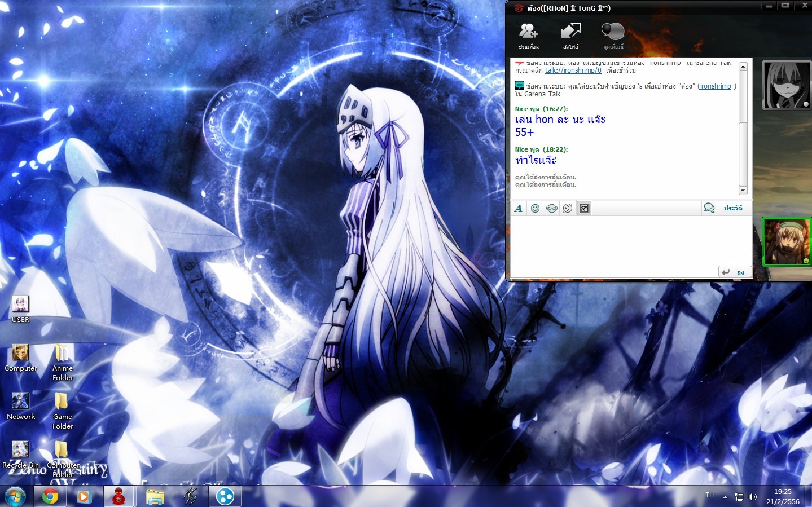The width and height of the screenshot is (812, 507).
Task: Select the Computer desktop icon
Action: click(x=21, y=358)
